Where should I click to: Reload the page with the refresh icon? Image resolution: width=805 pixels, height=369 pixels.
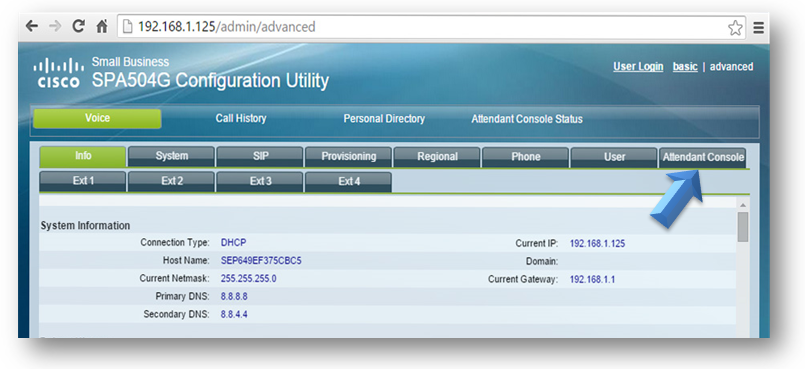click(79, 27)
